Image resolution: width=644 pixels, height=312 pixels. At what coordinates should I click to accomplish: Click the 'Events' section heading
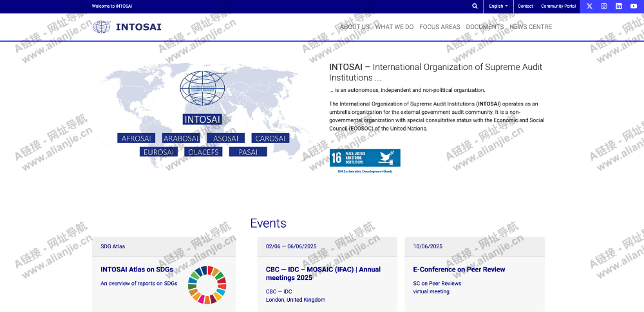[268, 223]
